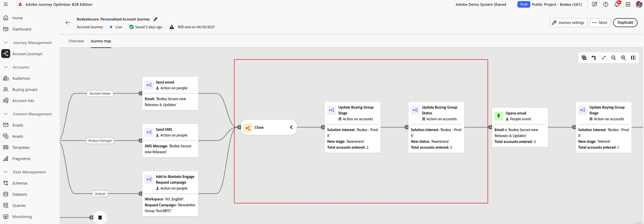Click the rotate layout arrows icon
The height and width of the screenshot is (224, 644).
tap(594, 58)
